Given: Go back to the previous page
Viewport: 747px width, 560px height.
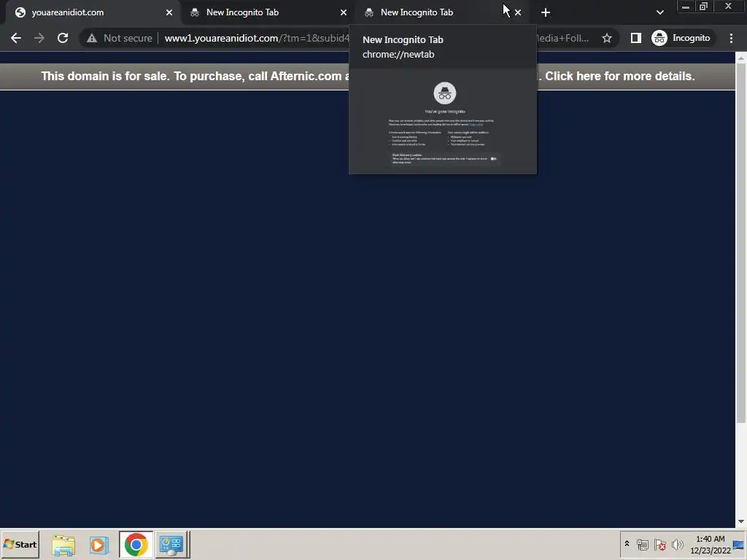Looking at the screenshot, I should 16,38.
